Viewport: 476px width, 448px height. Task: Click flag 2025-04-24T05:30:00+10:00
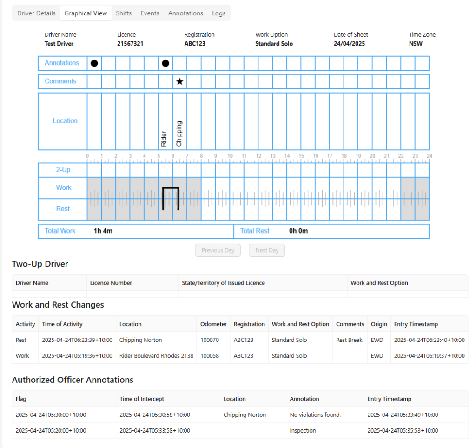click(51, 415)
